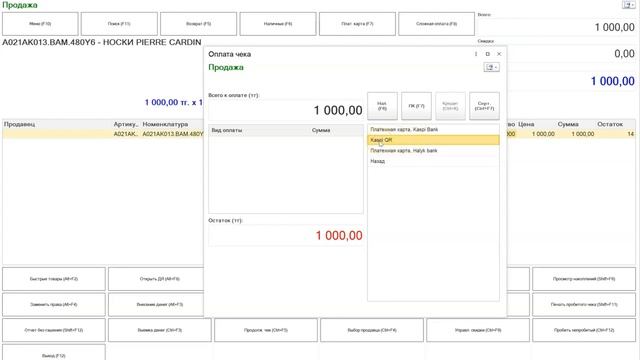Open the three-dot menu of Оплата чека dialog
Screen dimensions: 640x360
[476, 54]
